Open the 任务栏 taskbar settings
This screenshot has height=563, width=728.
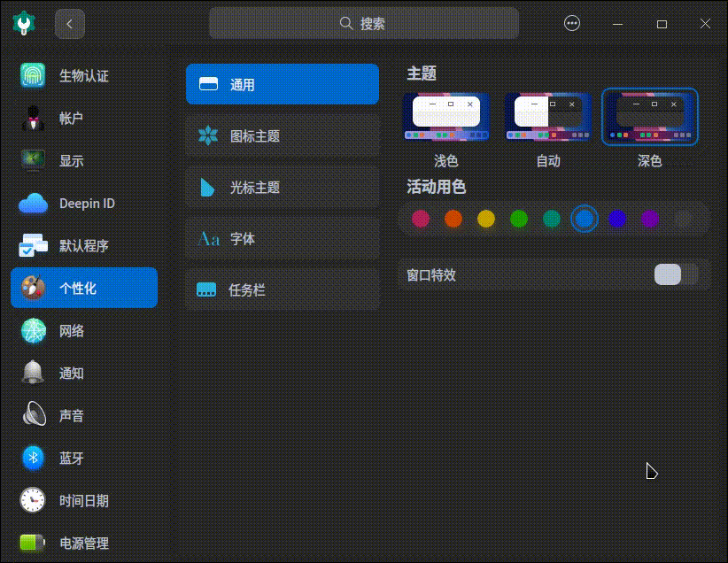pyautogui.click(x=282, y=289)
